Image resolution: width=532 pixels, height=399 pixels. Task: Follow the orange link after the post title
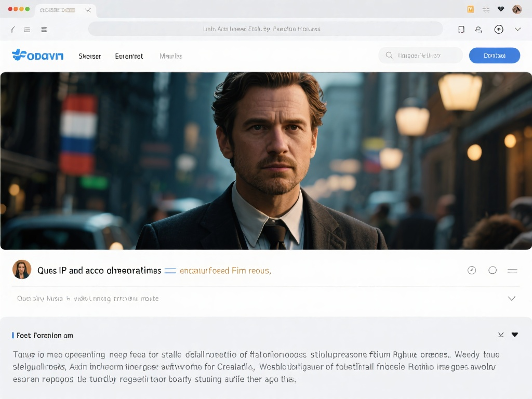pyautogui.click(x=225, y=270)
